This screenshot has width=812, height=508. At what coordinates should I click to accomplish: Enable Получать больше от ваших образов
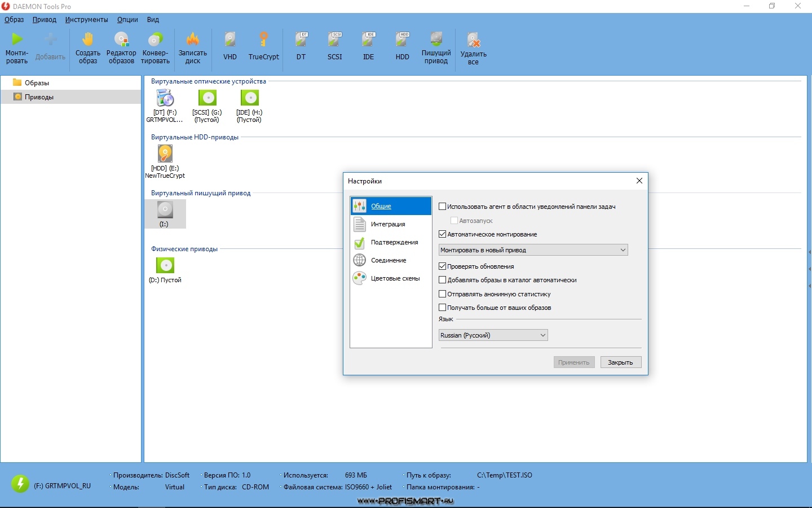click(x=443, y=308)
